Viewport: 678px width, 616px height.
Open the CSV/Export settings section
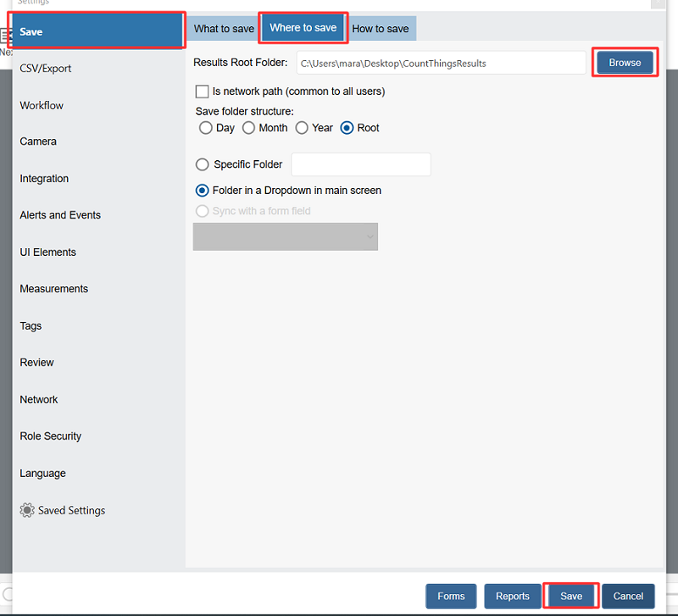[x=46, y=69]
